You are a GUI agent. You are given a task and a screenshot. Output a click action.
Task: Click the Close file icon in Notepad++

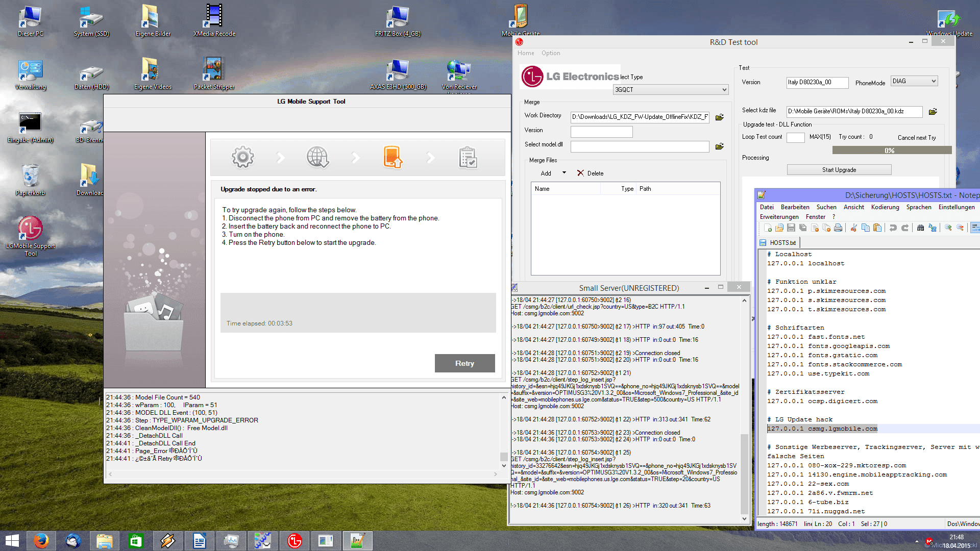pos(815,228)
